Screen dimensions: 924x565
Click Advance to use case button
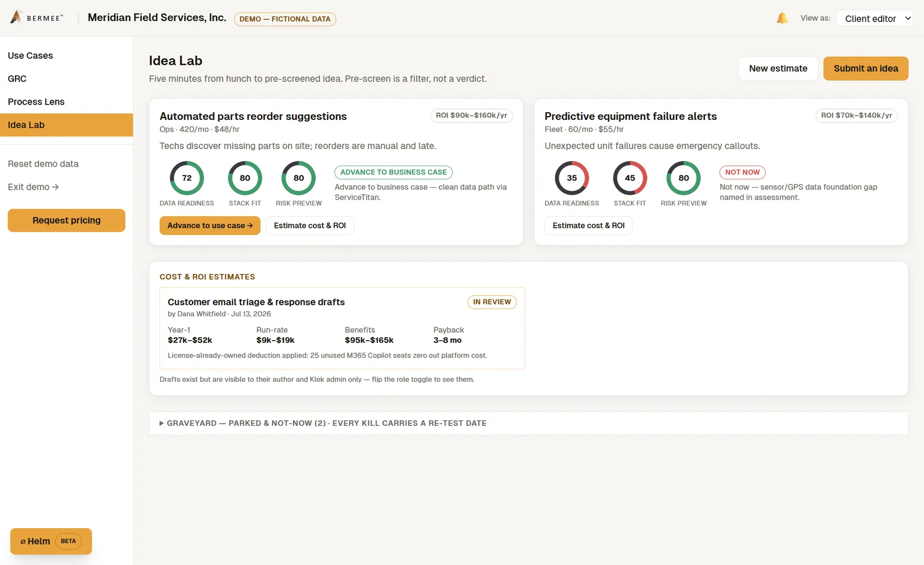pyautogui.click(x=210, y=226)
